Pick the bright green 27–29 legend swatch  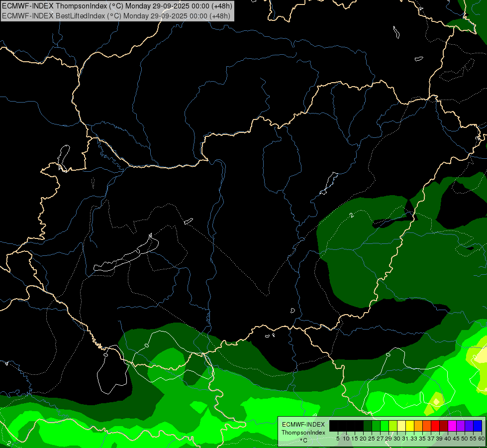[385, 426]
